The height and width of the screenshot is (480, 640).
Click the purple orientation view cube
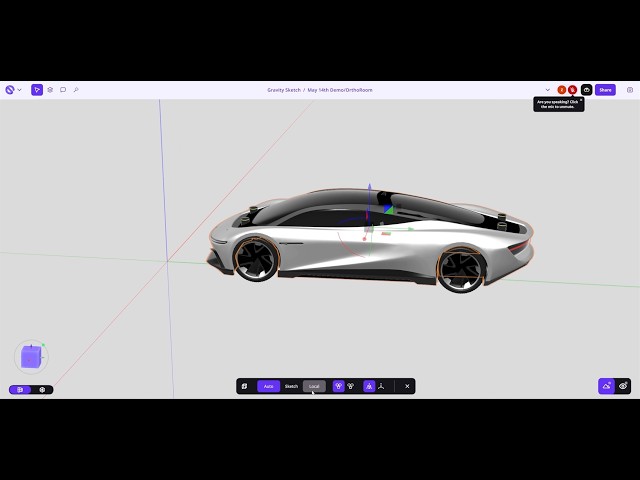coord(31,356)
